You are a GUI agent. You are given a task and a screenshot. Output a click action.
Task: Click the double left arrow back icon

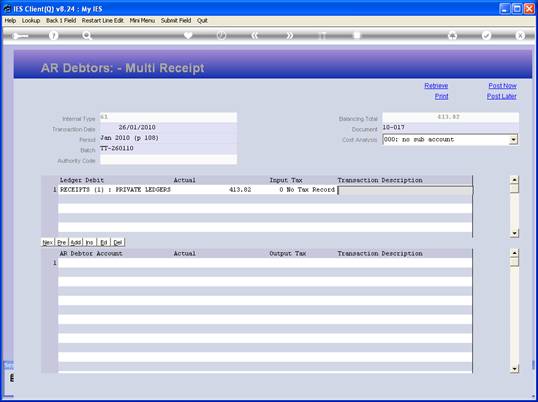pyautogui.click(x=254, y=35)
